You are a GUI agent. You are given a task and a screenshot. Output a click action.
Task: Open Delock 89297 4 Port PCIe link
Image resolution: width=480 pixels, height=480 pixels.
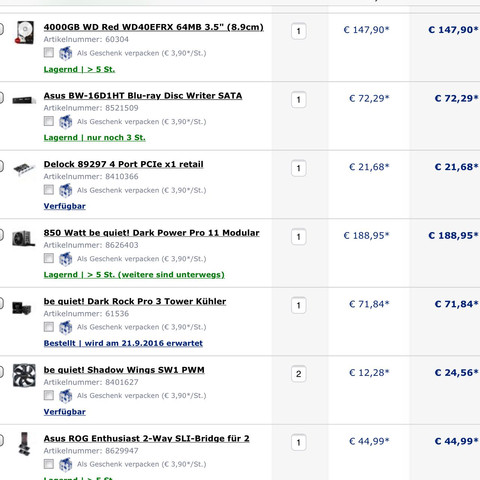click(x=123, y=164)
